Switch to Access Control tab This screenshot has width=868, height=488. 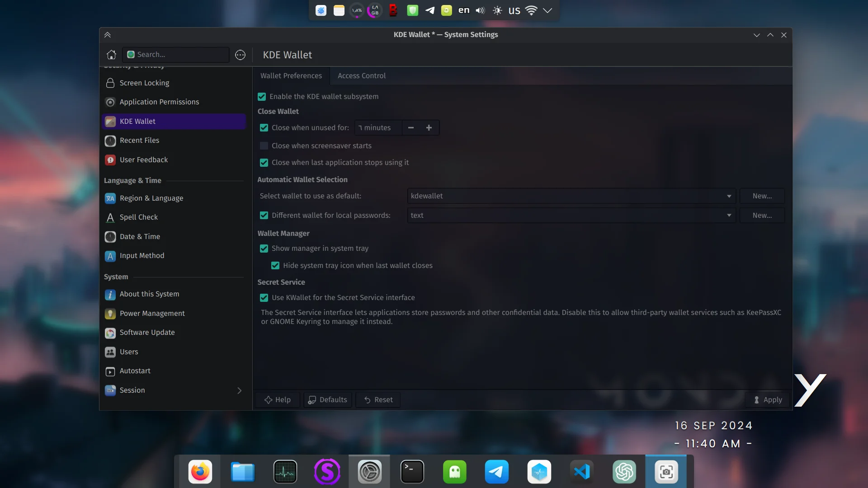362,76
